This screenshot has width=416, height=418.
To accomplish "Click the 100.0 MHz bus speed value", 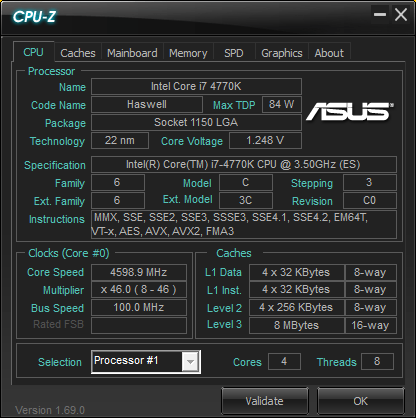I will [x=139, y=307].
